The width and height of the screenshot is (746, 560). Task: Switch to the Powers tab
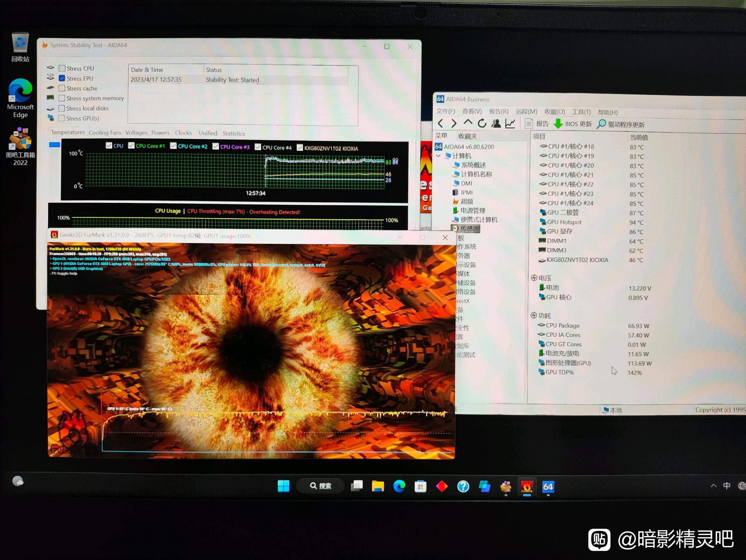tap(160, 133)
